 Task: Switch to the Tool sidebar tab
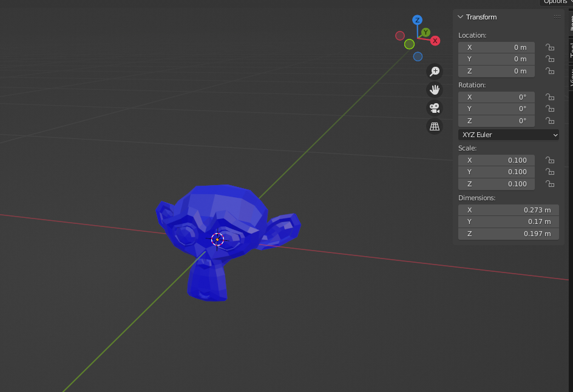(x=571, y=50)
